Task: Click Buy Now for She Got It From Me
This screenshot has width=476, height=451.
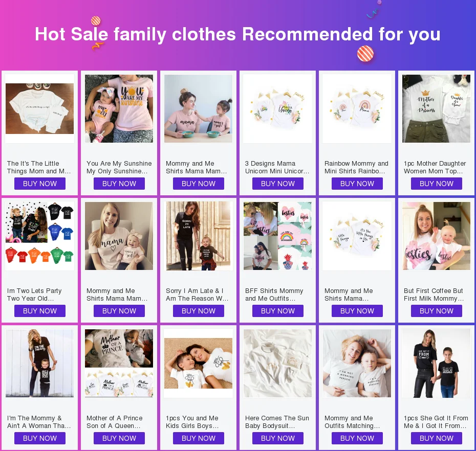Action: [436, 438]
